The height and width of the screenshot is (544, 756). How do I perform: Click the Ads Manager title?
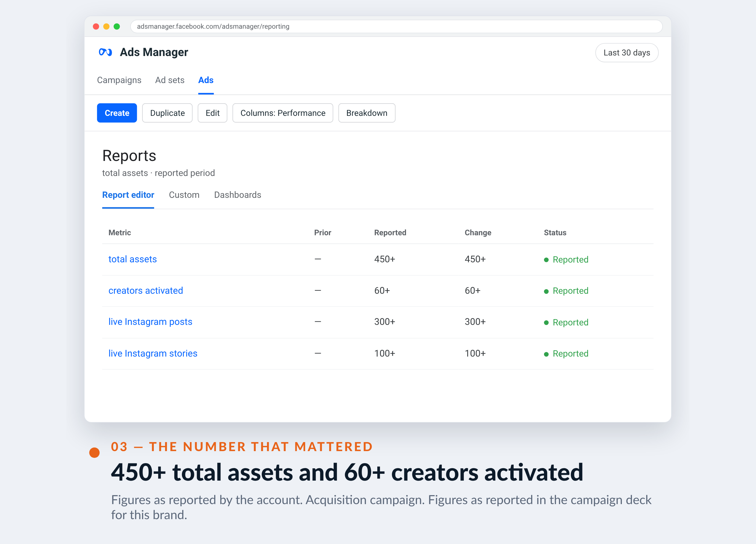pos(154,52)
